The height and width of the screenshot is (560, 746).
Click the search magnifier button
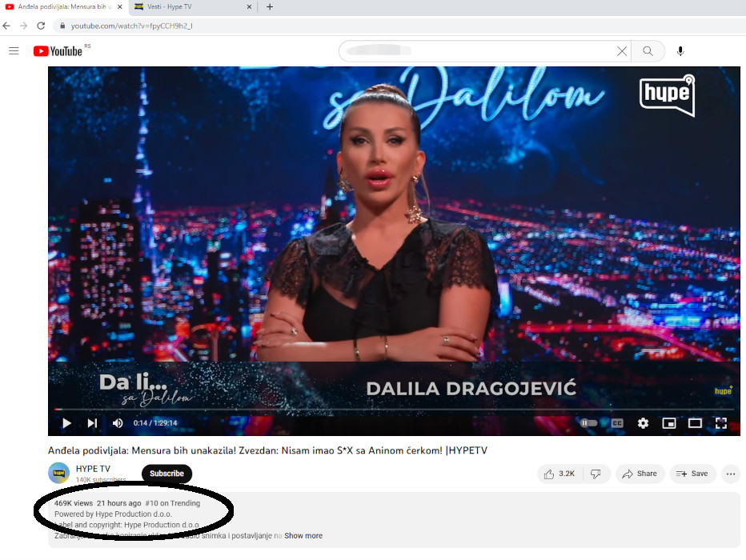648,51
